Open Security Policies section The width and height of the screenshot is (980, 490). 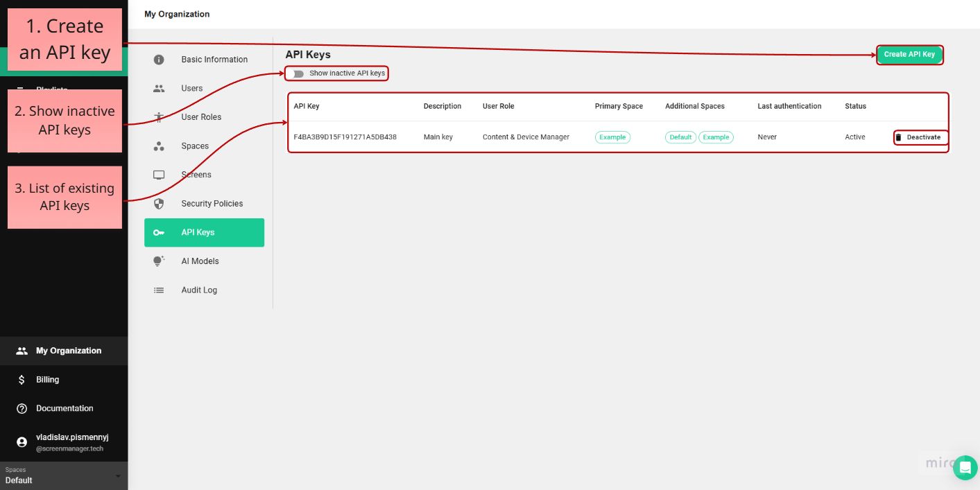(204, 204)
